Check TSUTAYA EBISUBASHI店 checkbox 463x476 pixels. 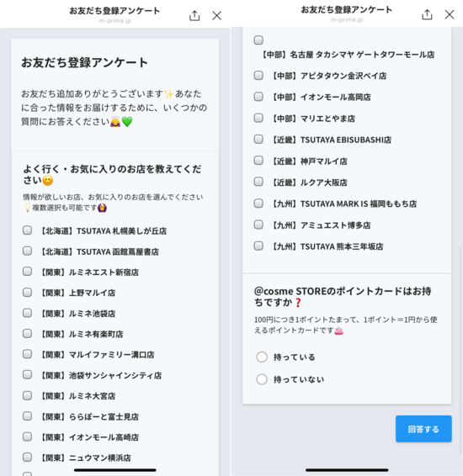258,140
